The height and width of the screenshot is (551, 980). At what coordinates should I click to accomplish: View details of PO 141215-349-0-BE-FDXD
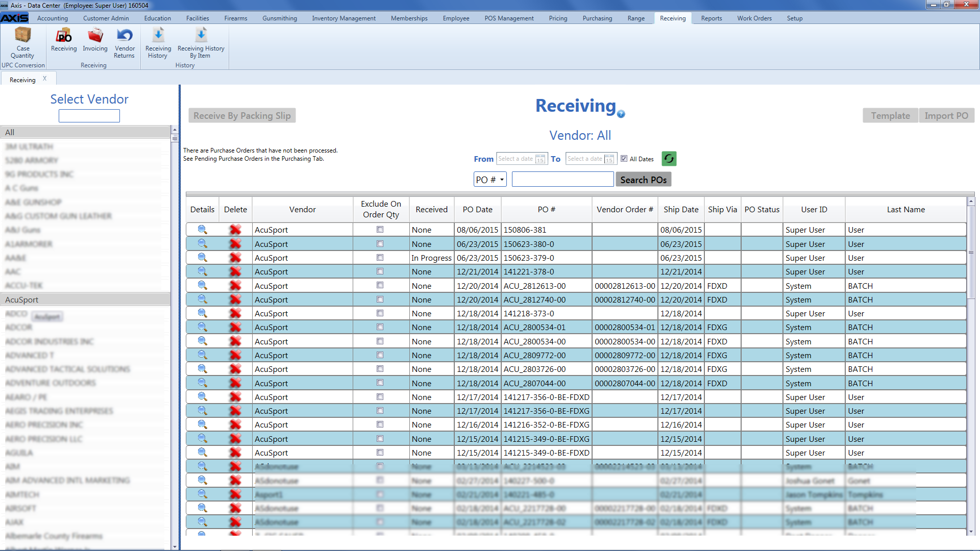[x=202, y=453]
